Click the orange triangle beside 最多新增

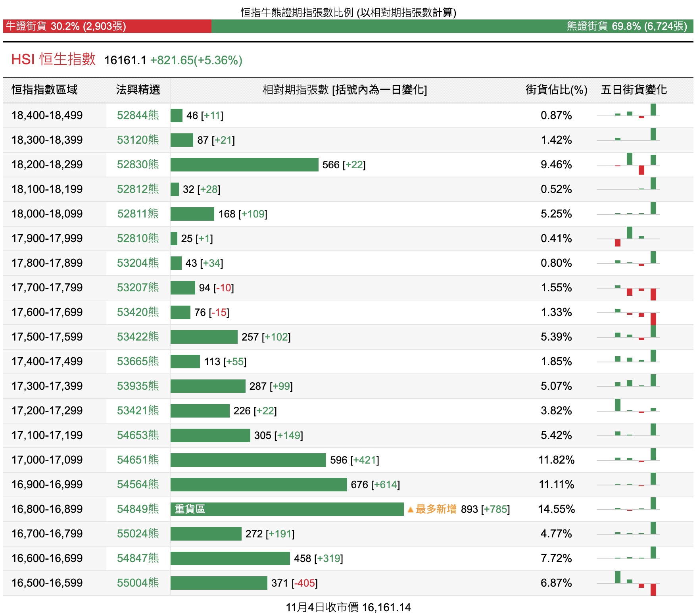(411, 509)
